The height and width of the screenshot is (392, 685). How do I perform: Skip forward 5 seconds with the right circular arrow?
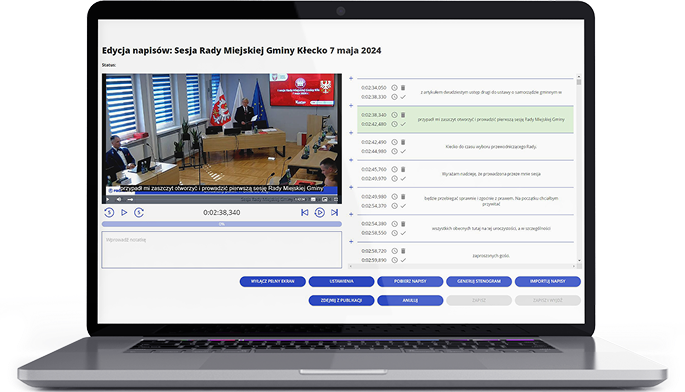[139, 212]
